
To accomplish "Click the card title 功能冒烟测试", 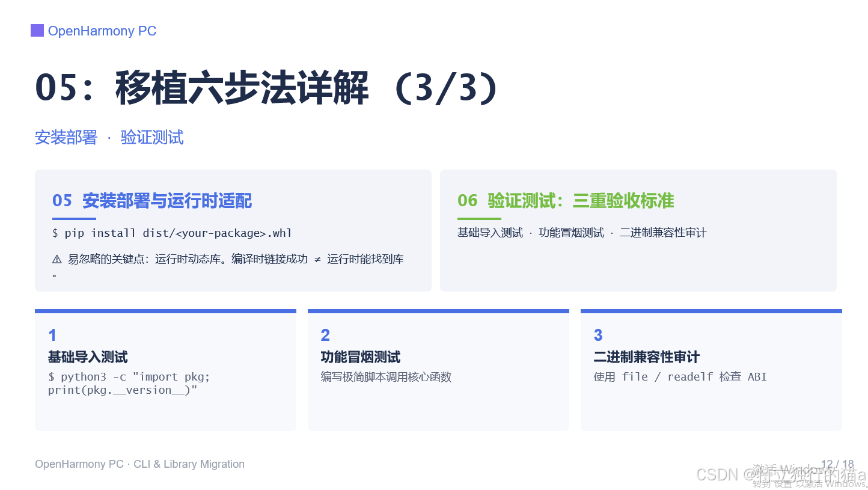I will (x=361, y=357).
